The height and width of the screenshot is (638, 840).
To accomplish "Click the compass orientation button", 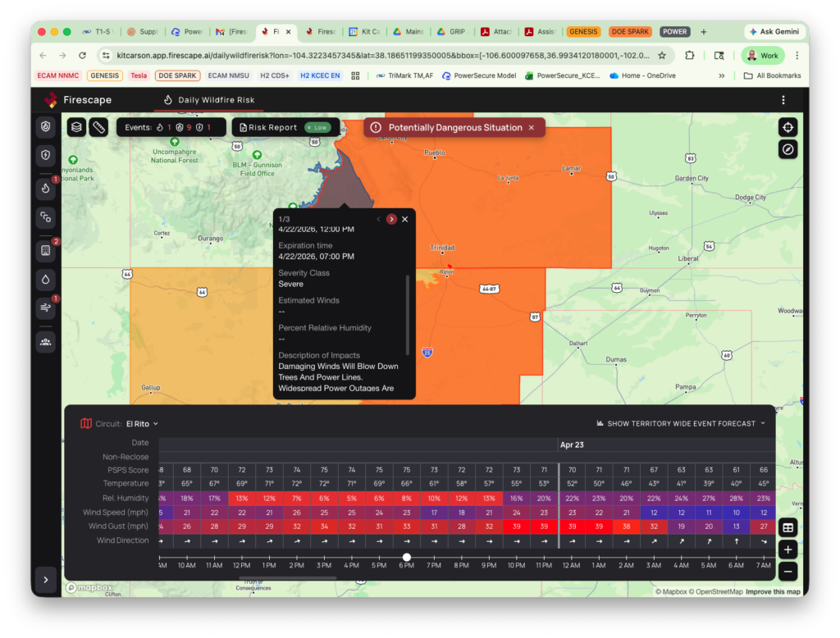I will tap(787, 149).
